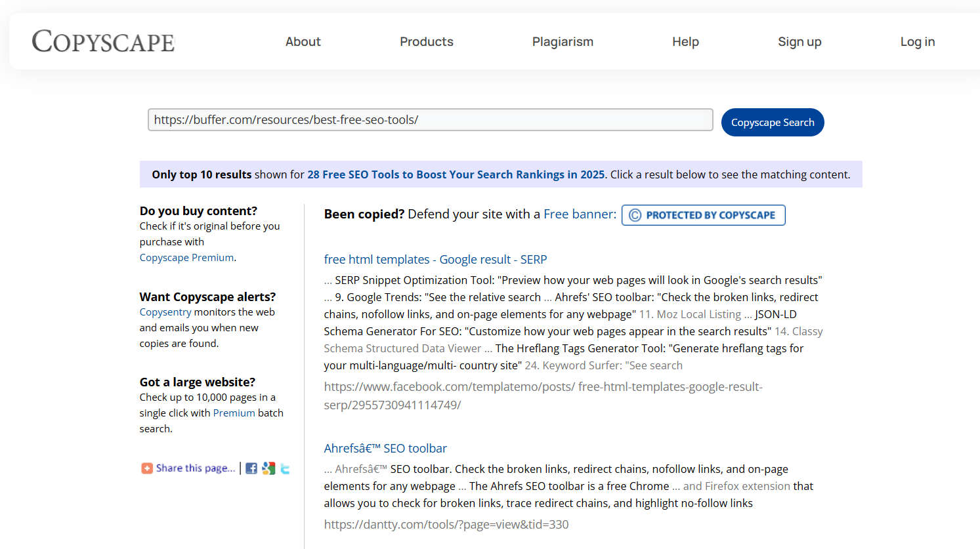This screenshot has width=980, height=549.
Task: Share the page via the Facebook icon
Action: point(251,468)
